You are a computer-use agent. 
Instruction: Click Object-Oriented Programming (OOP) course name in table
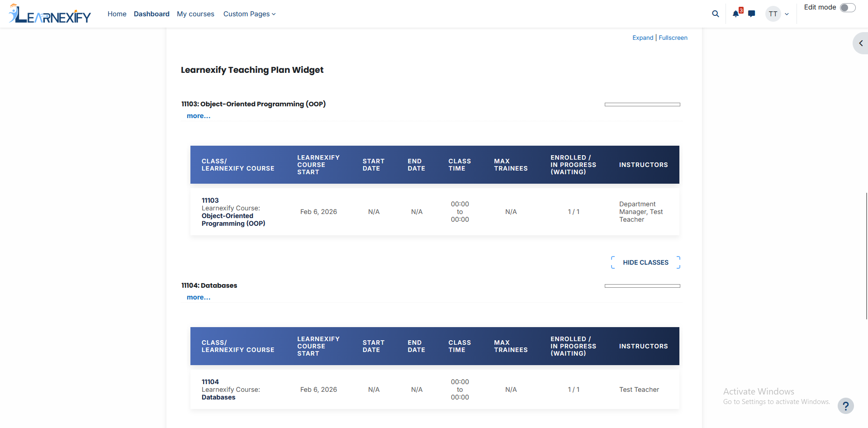click(x=233, y=219)
